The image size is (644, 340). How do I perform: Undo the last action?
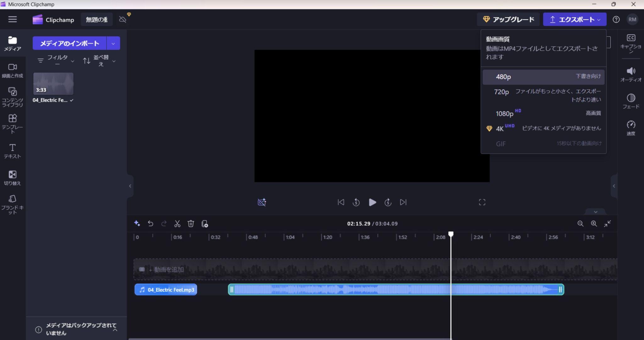pos(151,223)
